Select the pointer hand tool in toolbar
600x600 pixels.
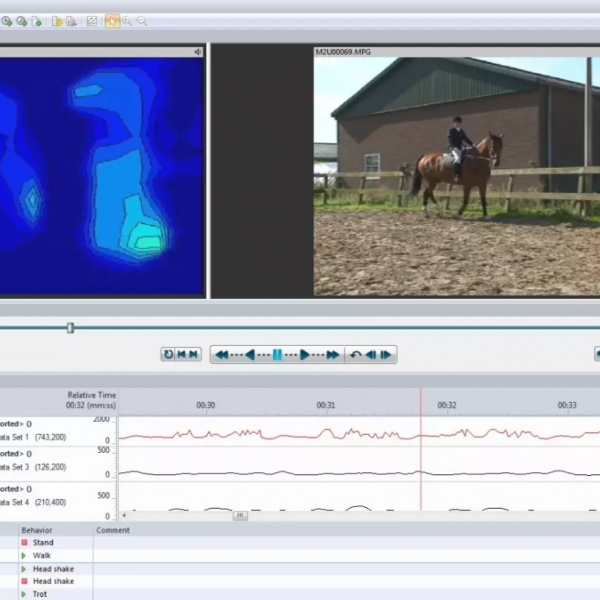click(111, 21)
